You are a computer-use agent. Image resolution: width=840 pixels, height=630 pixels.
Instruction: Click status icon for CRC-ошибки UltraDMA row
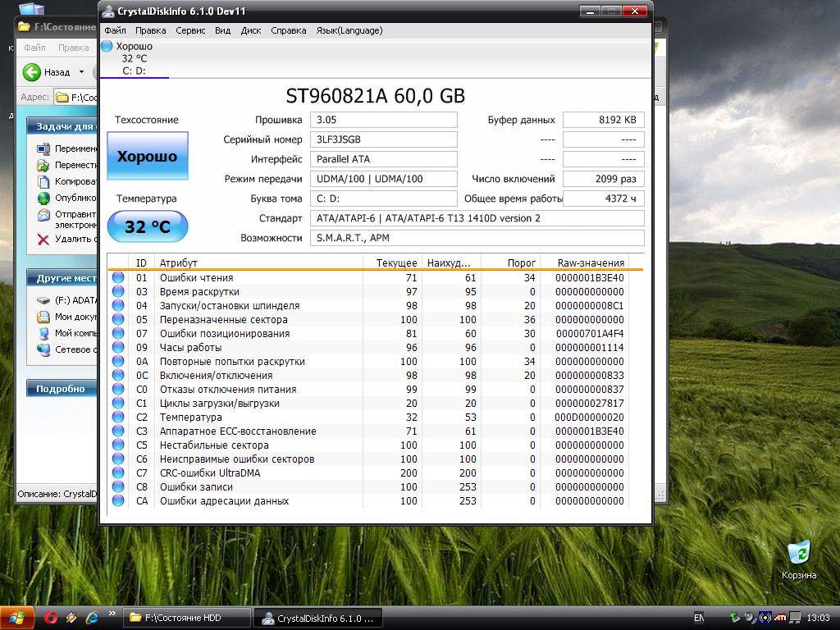click(x=118, y=472)
